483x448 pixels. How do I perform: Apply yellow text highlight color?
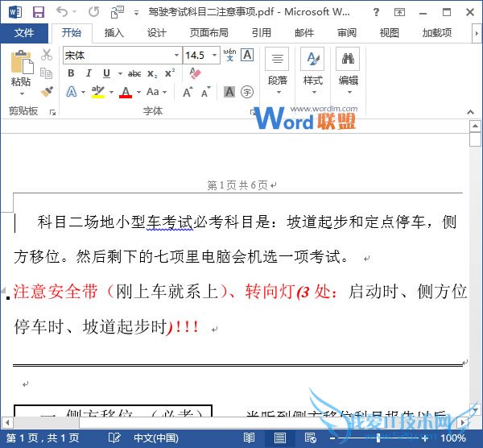coord(98,92)
